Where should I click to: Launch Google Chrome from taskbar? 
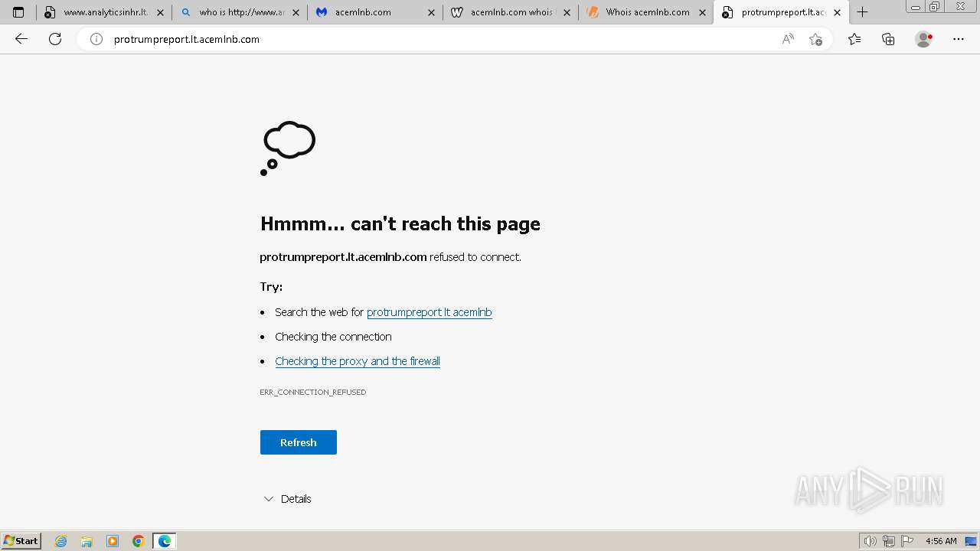pos(139,541)
